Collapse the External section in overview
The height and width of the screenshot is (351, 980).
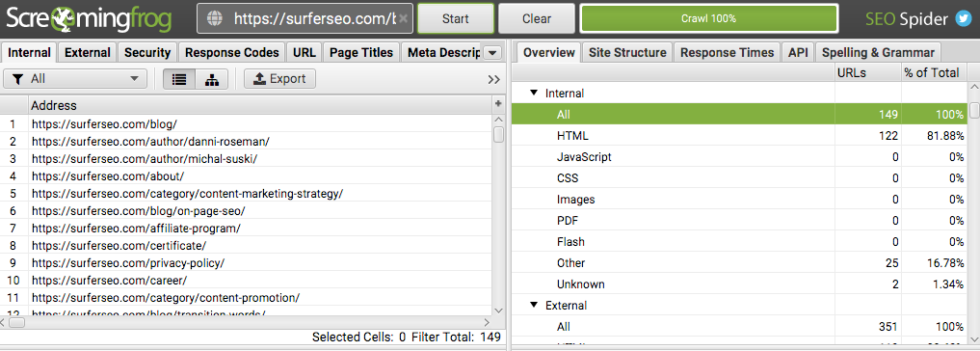pyautogui.click(x=534, y=306)
